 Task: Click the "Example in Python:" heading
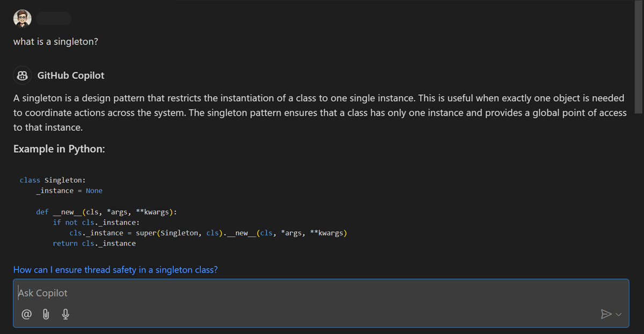(59, 149)
